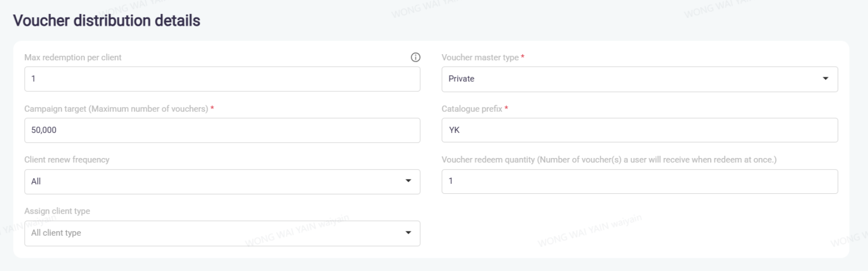This screenshot has width=868, height=271.
Task: Click the Catalogue prefix label
Action: (x=471, y=109)
